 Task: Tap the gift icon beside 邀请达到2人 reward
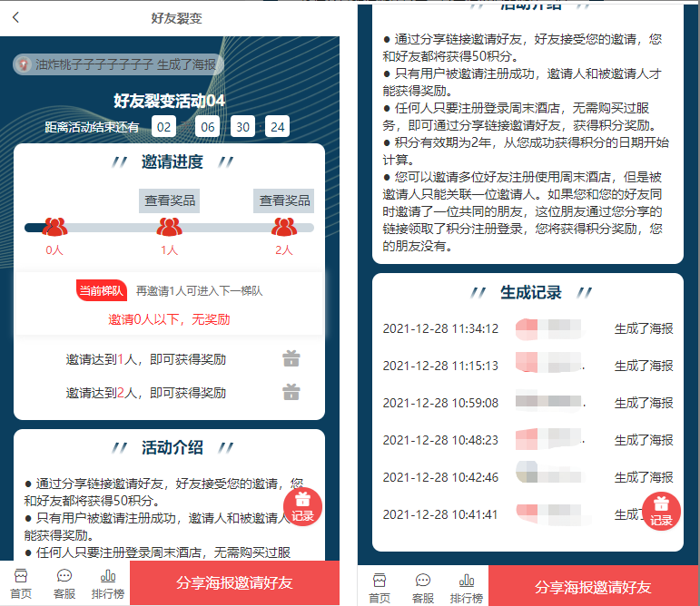tap(291, 393)
